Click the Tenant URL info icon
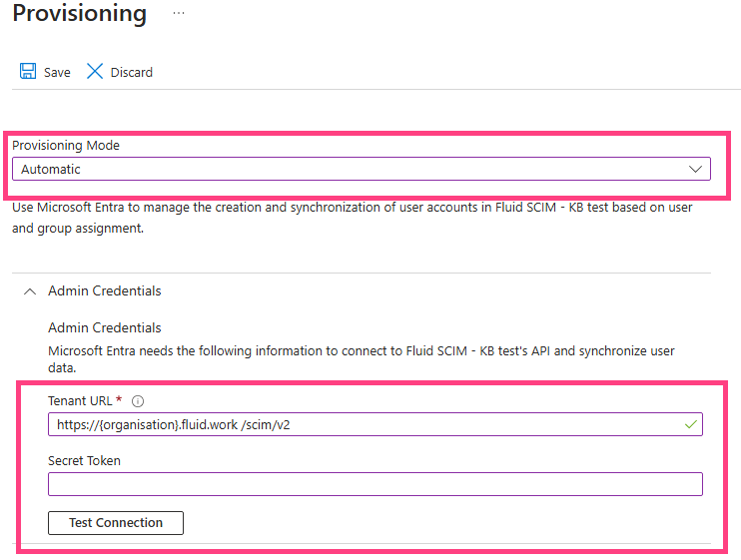Viewport: 741px width, 560px height. [x=138, y=401]
